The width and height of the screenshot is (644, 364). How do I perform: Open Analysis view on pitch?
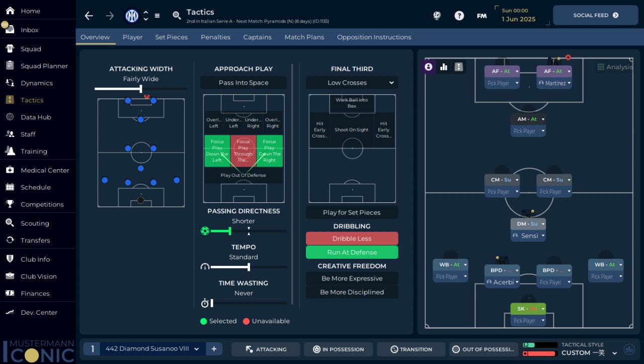(x=614, y=67)
